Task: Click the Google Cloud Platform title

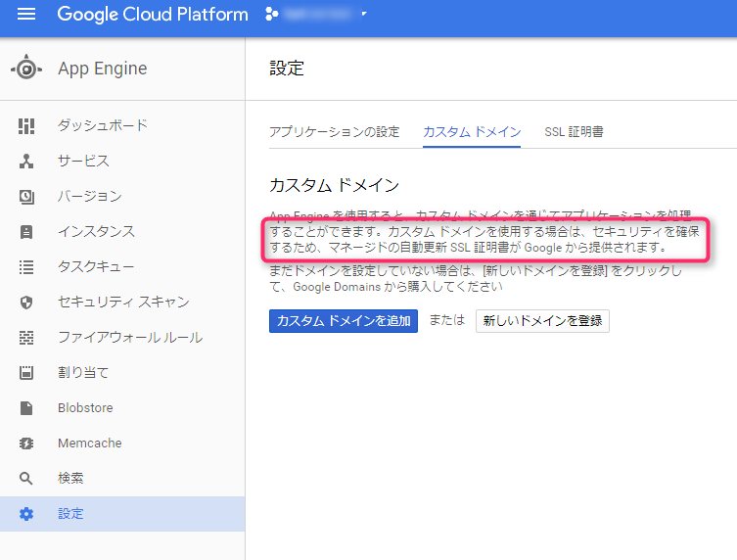Action: coord(153,14)
